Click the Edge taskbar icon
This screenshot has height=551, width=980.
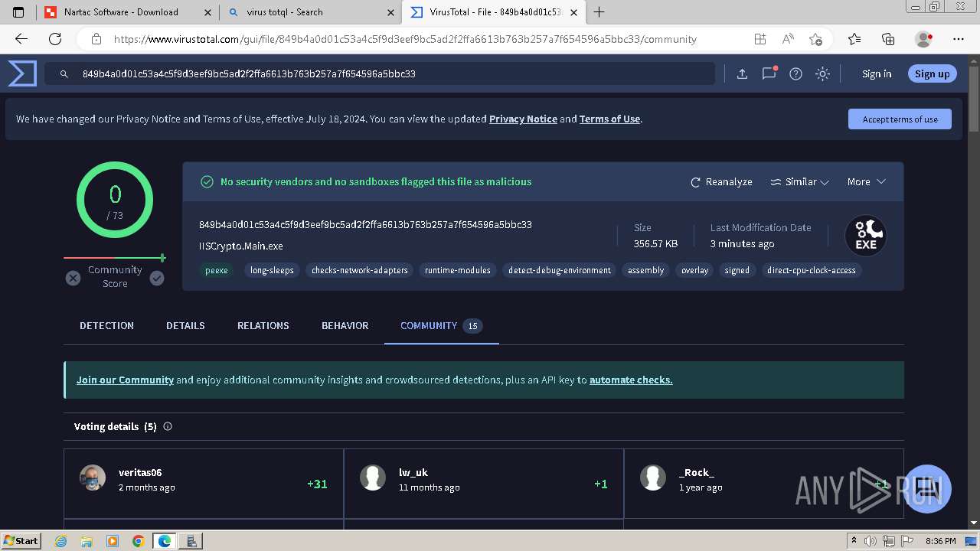click(164, 541)
